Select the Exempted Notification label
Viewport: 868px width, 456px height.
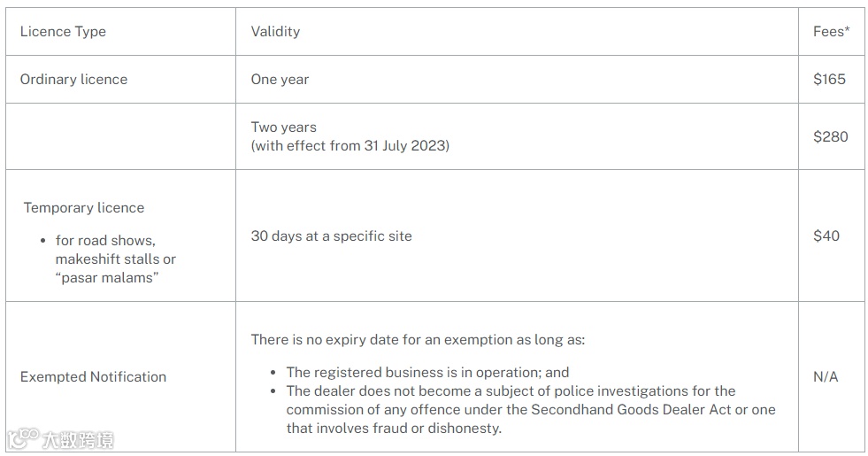[x=93, y=377]
